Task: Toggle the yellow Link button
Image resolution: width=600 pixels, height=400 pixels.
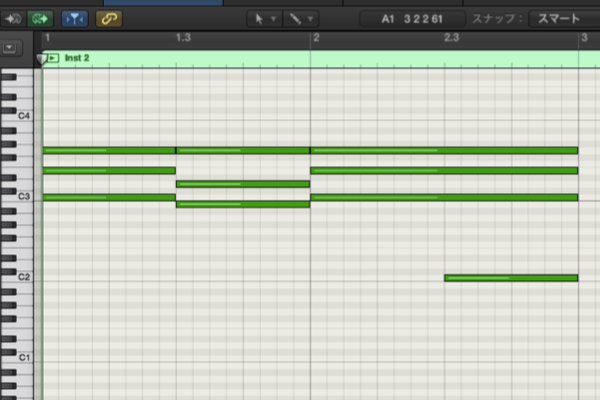Action: click(x=109, y=19)
